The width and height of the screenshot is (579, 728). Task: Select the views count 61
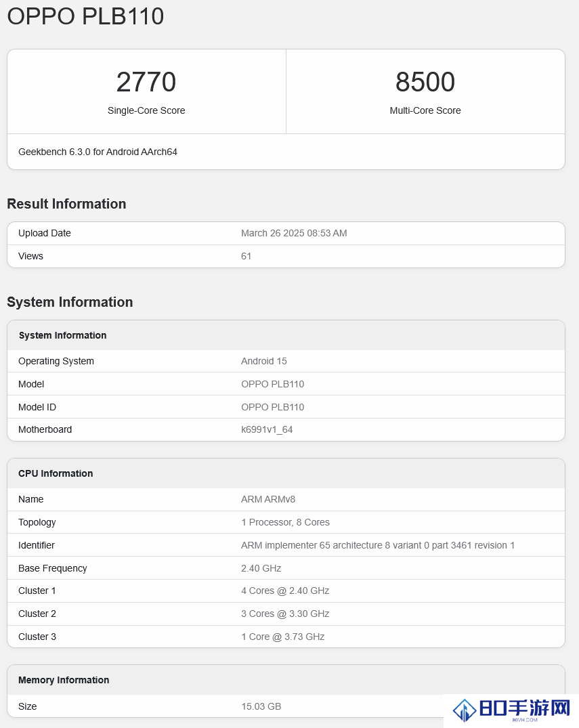(246, 256)
